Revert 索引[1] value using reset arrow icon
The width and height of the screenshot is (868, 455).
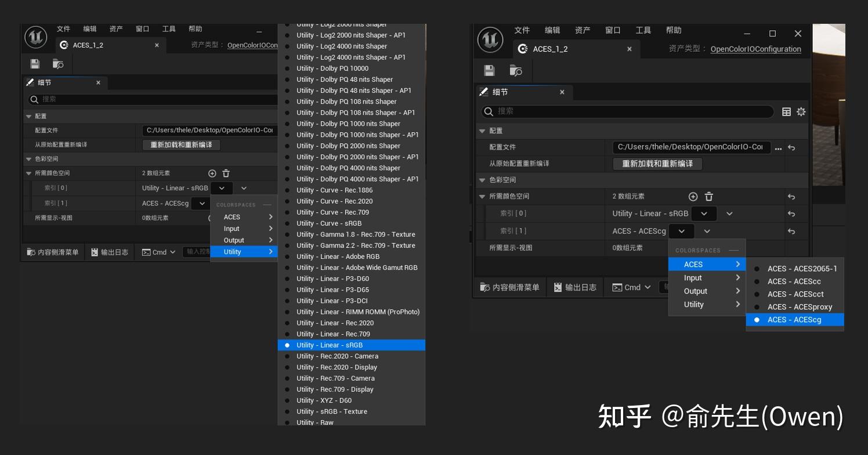[791, 230]
